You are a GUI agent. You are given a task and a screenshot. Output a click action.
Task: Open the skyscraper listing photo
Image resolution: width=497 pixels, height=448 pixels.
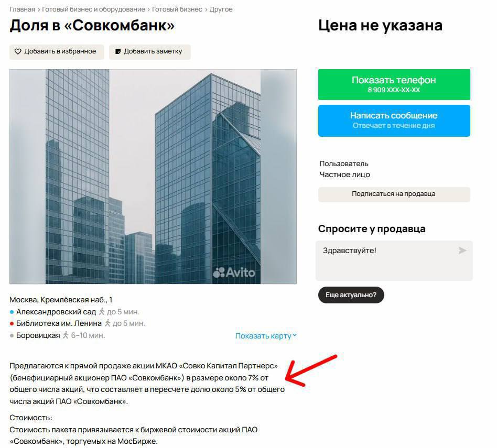tap(153, 177)
